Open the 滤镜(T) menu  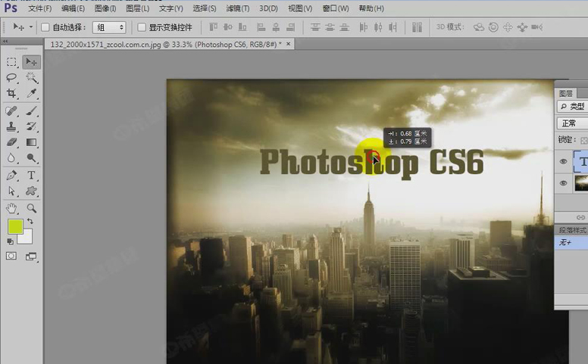(x=238, y=8)
